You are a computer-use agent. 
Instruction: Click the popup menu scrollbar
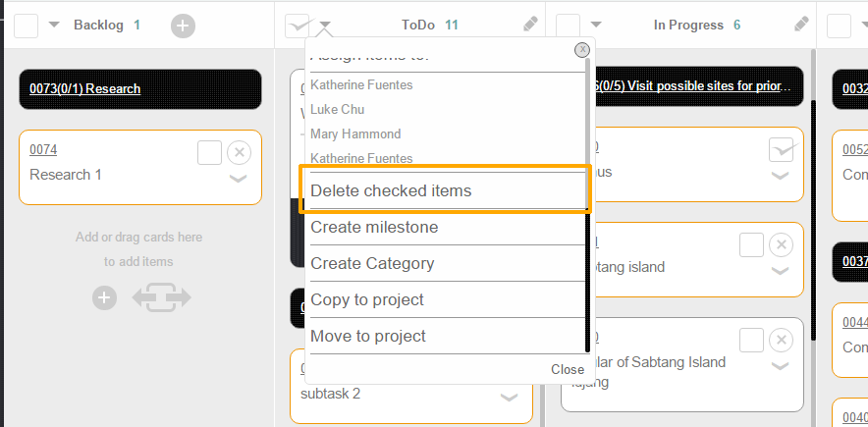588,204
